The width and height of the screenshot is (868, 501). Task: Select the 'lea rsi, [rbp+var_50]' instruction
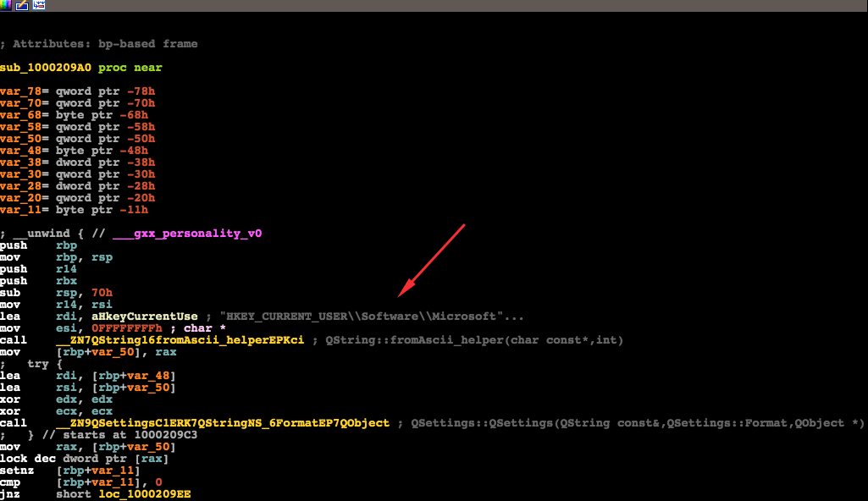click(88, 388)
